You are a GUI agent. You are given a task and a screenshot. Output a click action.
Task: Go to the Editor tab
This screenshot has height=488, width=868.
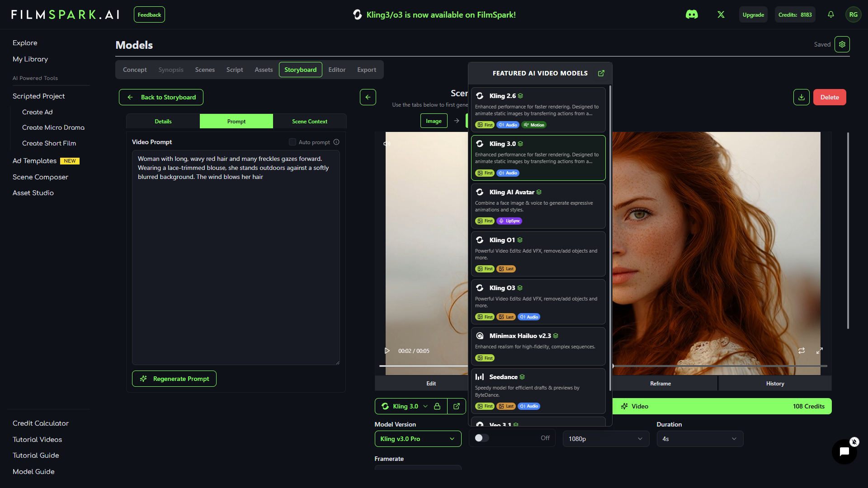click(337, 70)
